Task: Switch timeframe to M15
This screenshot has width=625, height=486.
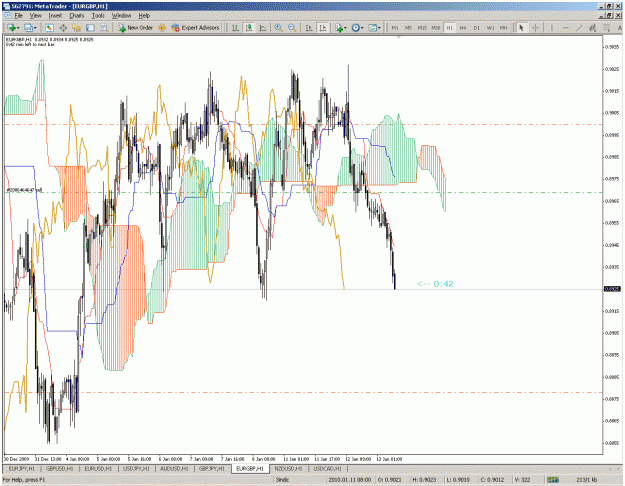Action: point(422,28)
